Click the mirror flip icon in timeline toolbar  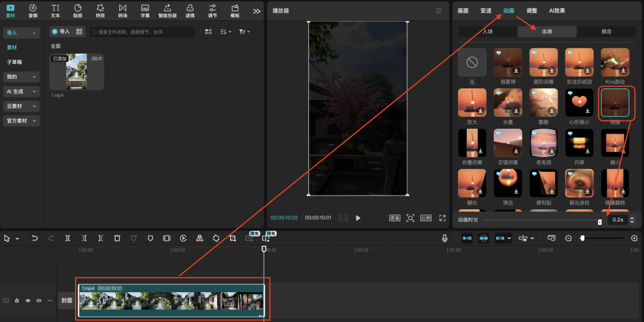point(200,238)
